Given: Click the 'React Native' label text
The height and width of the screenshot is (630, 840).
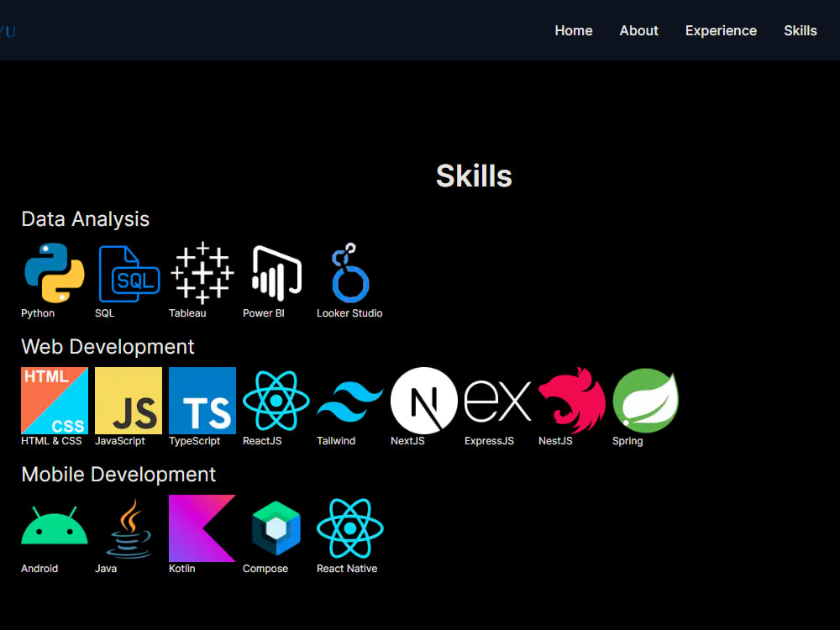Looking at the screenshot, I should click(347, 569).
